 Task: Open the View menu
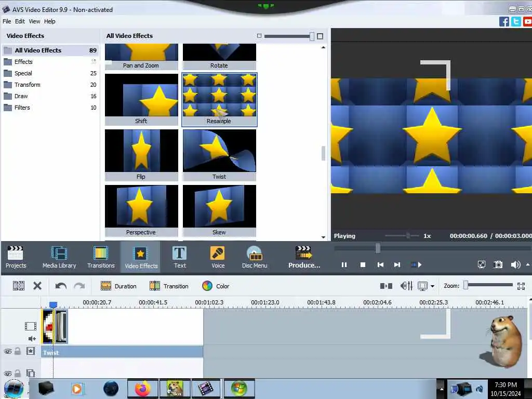pos(34,21)
